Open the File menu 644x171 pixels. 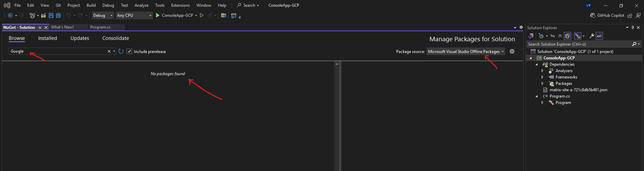pyautogui.click(x=17, y=5)
